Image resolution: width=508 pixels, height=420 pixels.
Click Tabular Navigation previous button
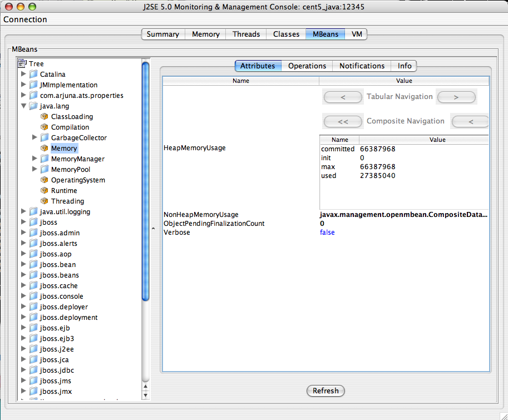(x=343, y=97)
